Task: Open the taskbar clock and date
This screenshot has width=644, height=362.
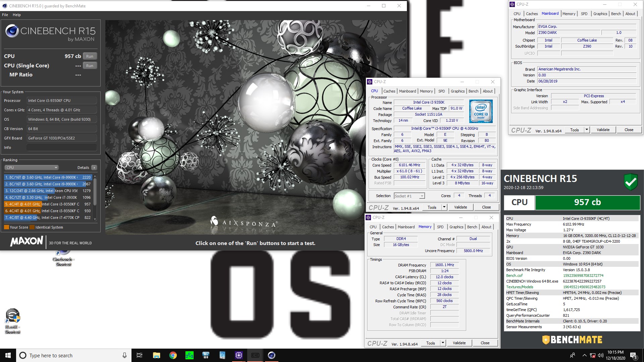Action: pyautogui.click(x=615, y=355)
